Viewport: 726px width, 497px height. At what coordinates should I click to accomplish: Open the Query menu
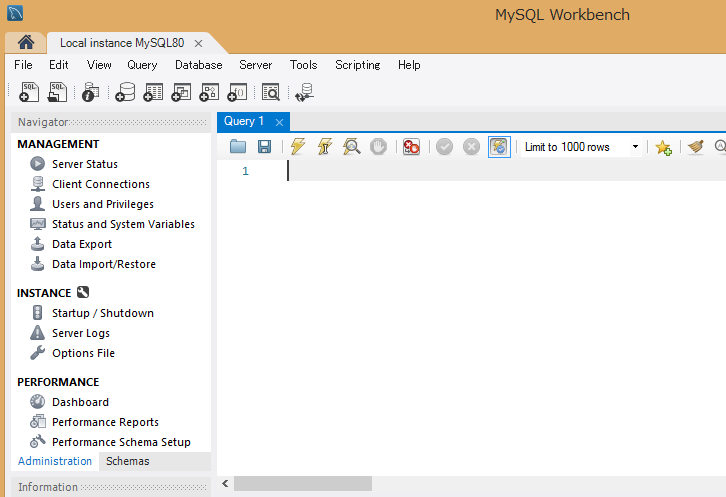coord(142,65)
